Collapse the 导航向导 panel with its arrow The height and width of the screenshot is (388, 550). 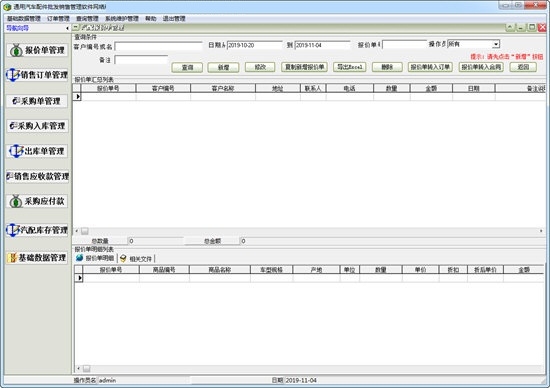[67, 28]
